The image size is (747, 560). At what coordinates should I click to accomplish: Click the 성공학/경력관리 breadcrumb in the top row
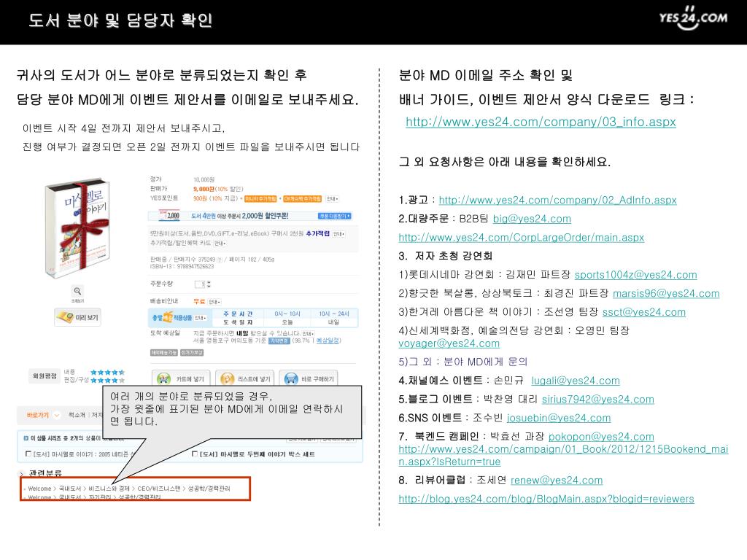[x=209, y=489]
